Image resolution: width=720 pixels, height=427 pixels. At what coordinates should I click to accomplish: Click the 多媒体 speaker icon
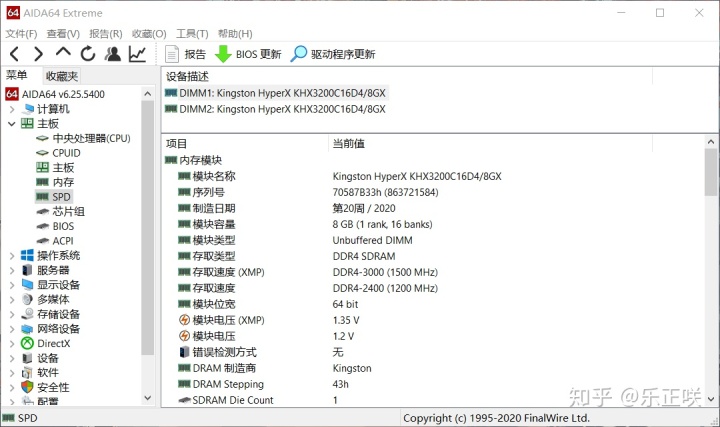coord(27,299)
